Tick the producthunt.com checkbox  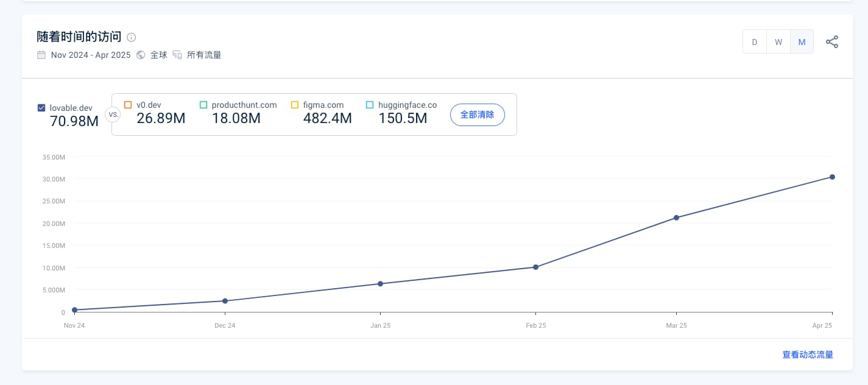203,105
